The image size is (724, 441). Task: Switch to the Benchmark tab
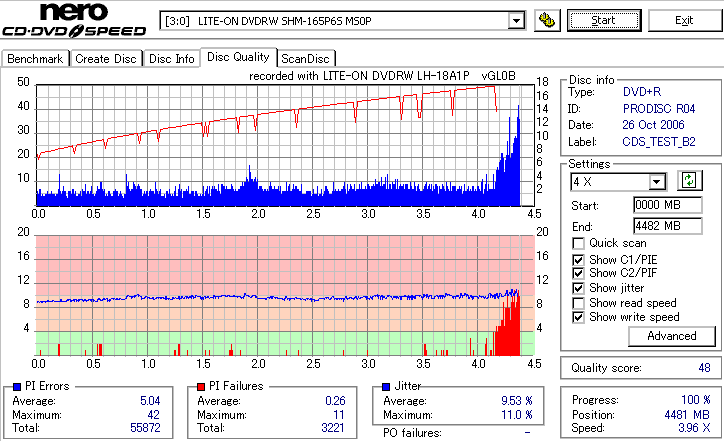(x=35, y=59)
